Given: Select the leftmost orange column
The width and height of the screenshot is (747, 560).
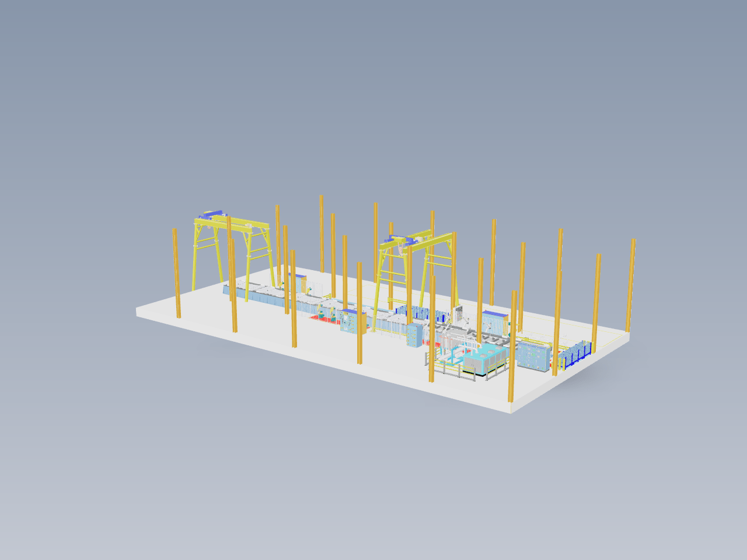Looking at the screenshot, I should click(176, 273).
